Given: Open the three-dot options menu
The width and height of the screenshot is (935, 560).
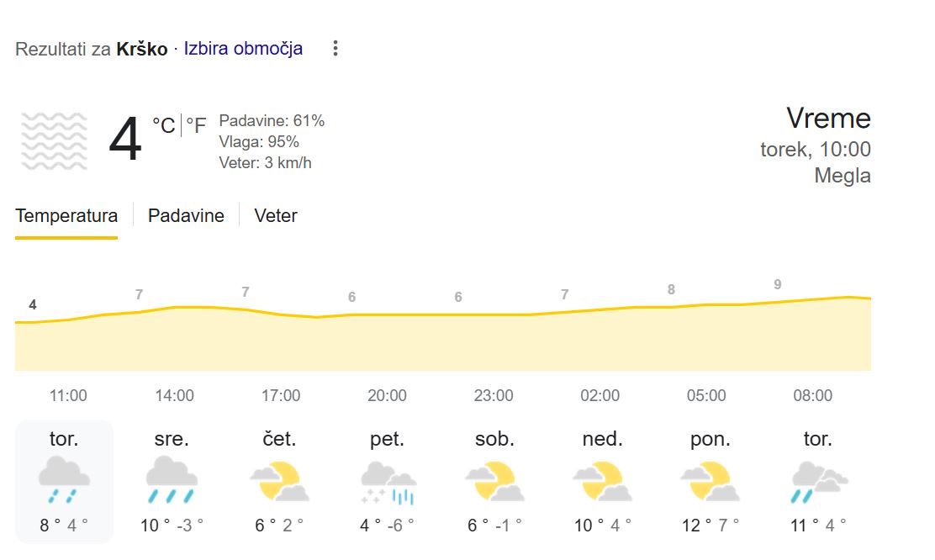Looking at the screenshot, I should 334,48.
